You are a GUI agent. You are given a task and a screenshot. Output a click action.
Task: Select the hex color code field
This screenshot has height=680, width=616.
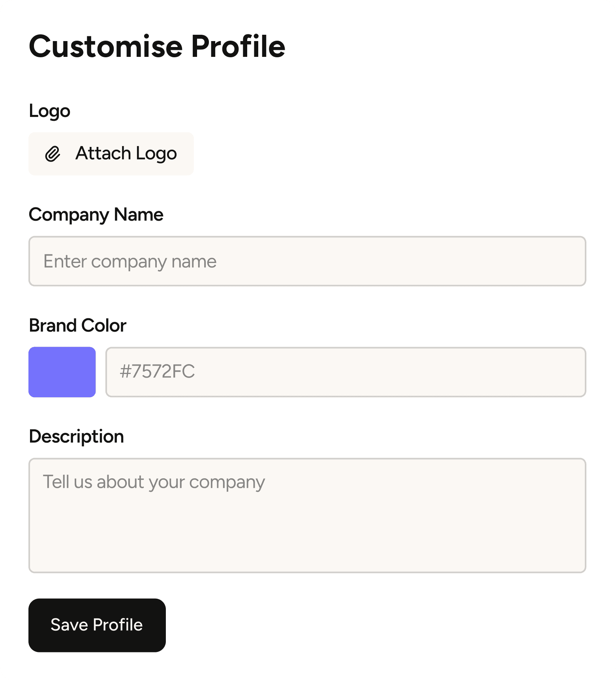[346, 372]
